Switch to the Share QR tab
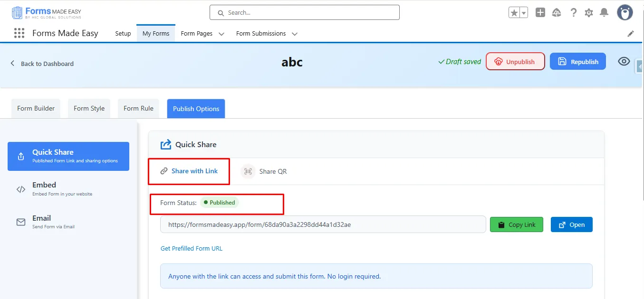644x299 pixels. (x=264, y=171)
